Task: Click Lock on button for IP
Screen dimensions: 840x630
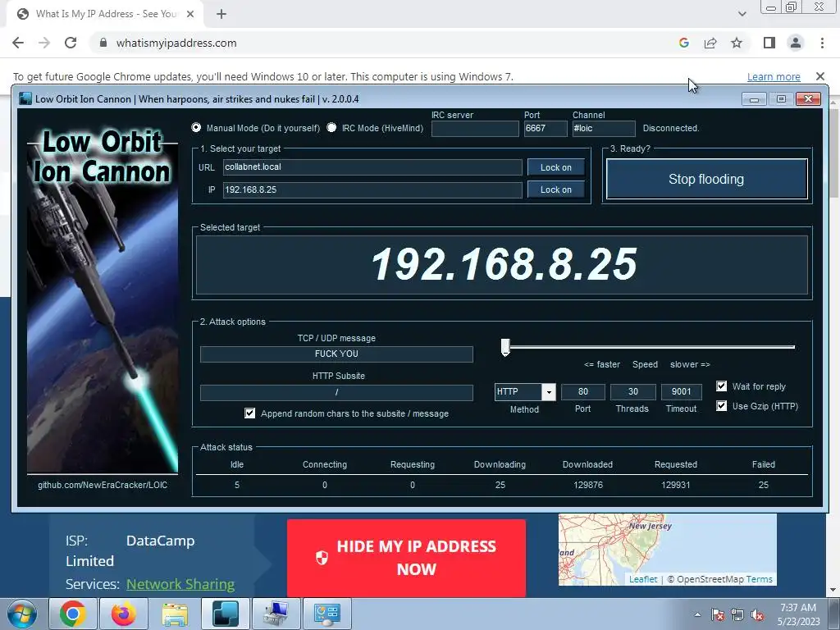Action: click(555, 189)
